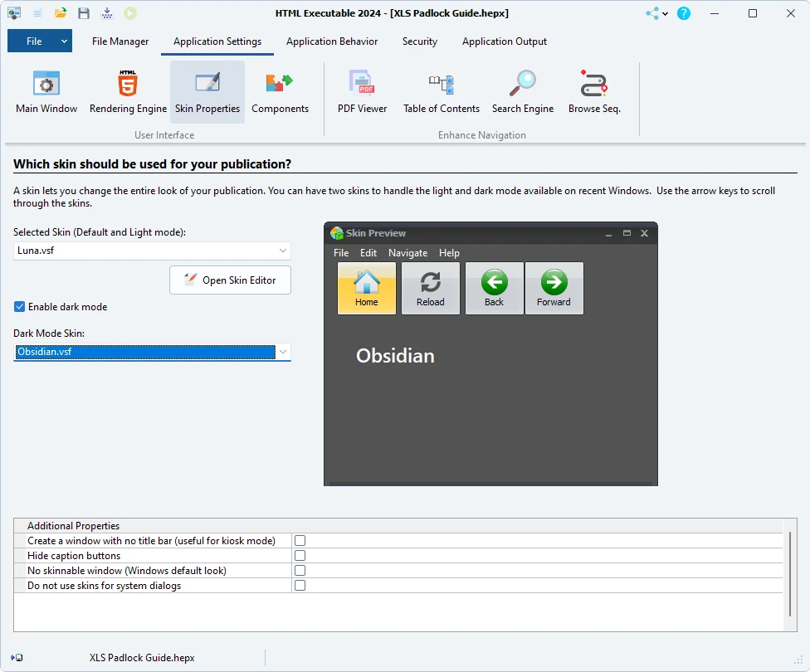The width and height of the screenshot is (810, 672).
Task: Open the PDF Viewer settings
Action: [x=362, y=90]
